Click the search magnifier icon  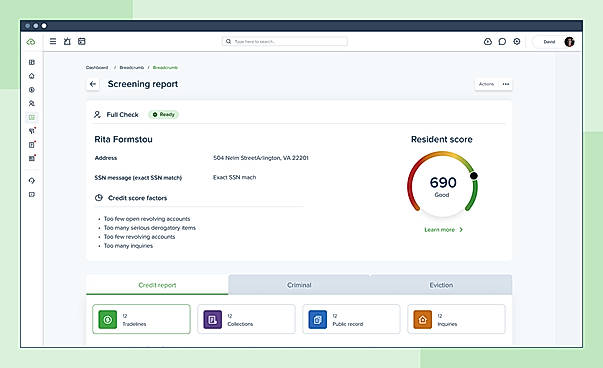228,41
